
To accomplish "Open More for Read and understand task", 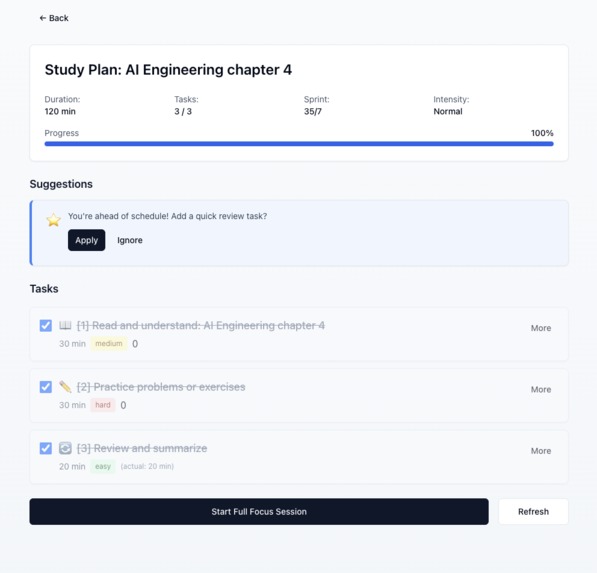I will (x=541, y=328).
